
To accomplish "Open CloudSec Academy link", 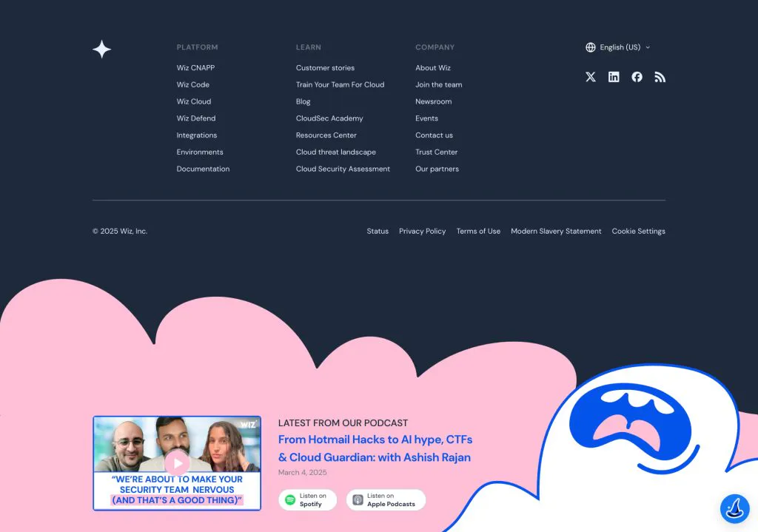I will pos(329,118).
